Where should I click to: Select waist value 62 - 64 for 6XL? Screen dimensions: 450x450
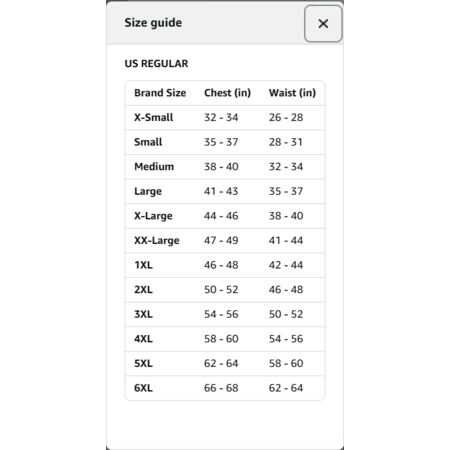tap(286, 388)
